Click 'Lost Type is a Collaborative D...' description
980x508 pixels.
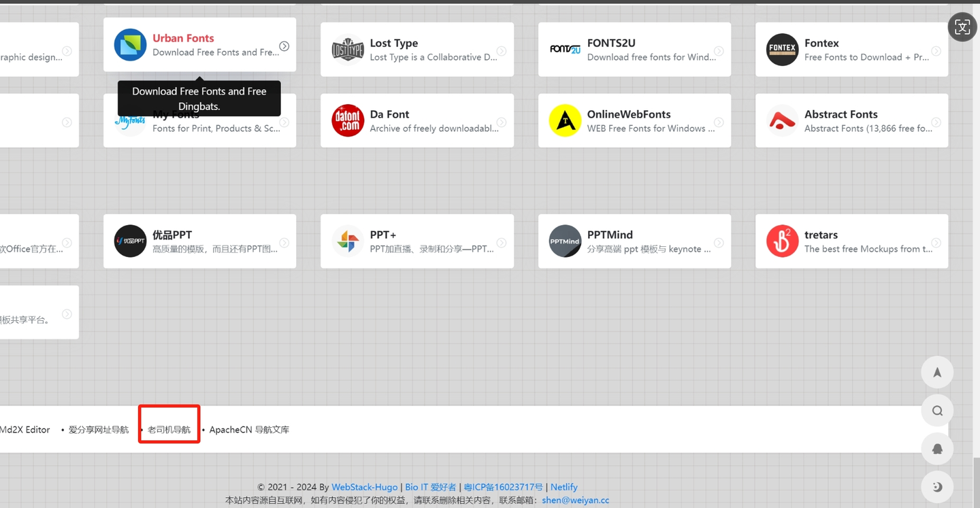click(434, 57)
